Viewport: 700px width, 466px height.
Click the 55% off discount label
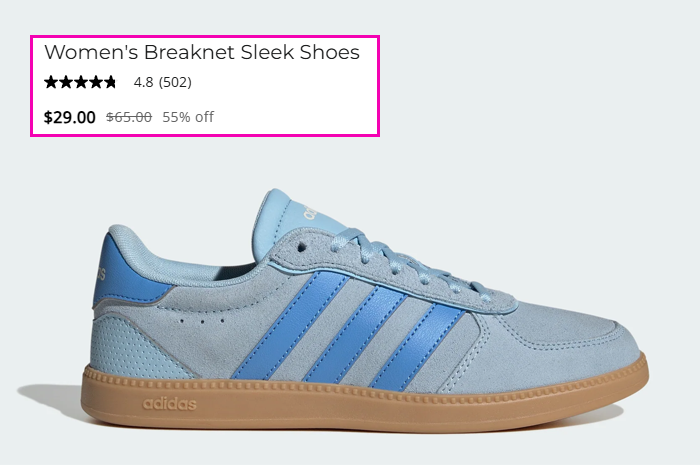pyautogui.click(x=188, y=117)
